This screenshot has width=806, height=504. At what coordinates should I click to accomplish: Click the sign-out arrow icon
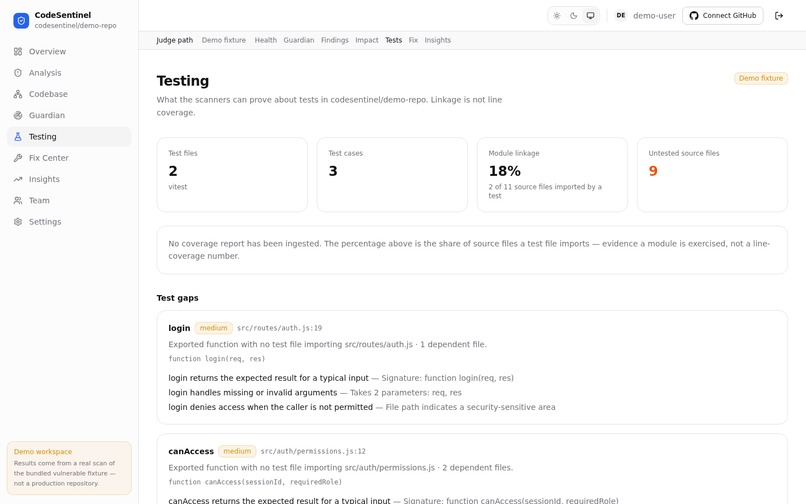pos(779,16)
